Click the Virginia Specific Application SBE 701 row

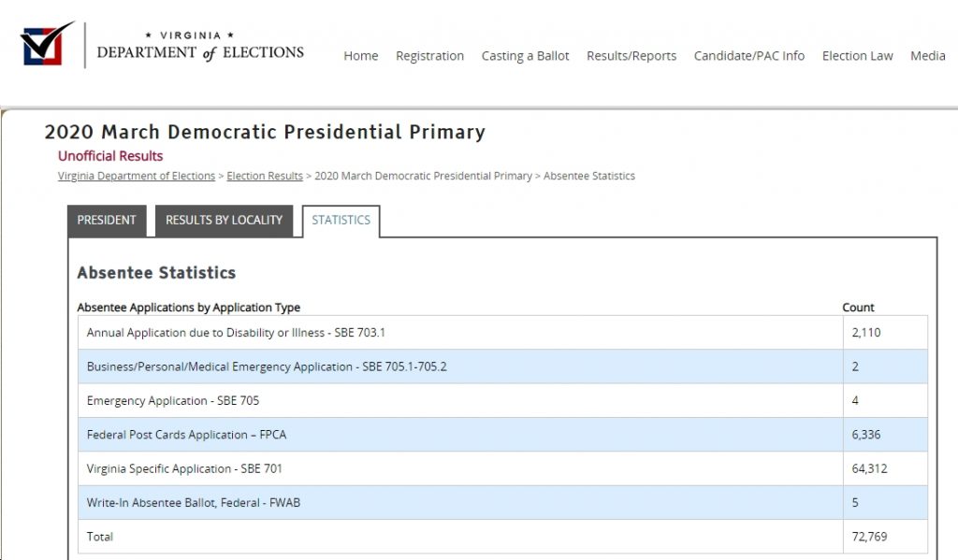502,468
